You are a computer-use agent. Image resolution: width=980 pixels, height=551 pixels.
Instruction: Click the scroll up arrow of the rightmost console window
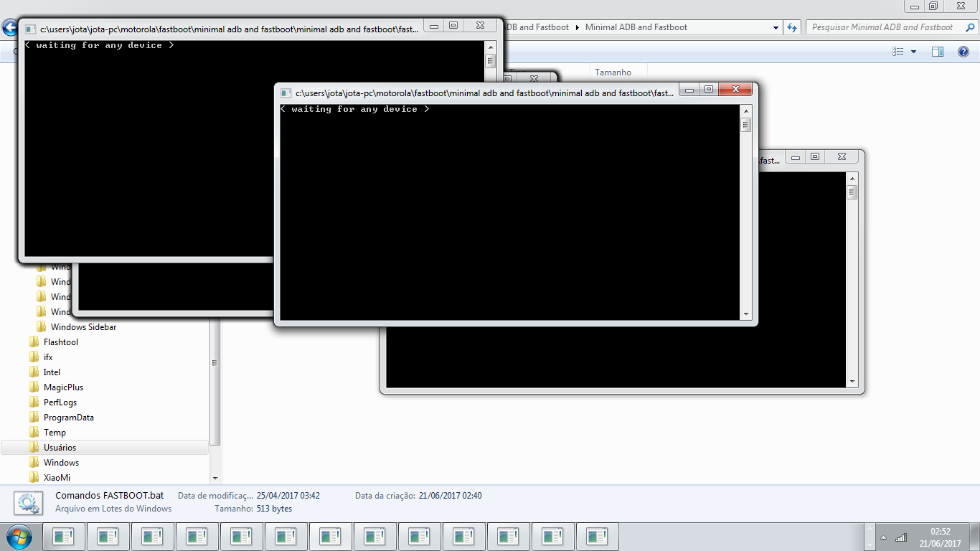(852, 179)
